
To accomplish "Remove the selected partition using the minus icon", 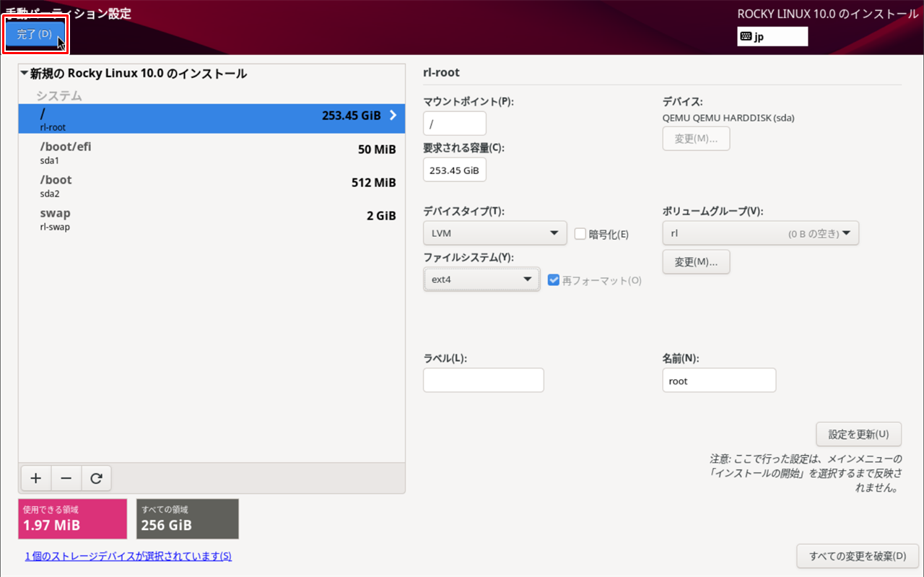I will point(66,478).
